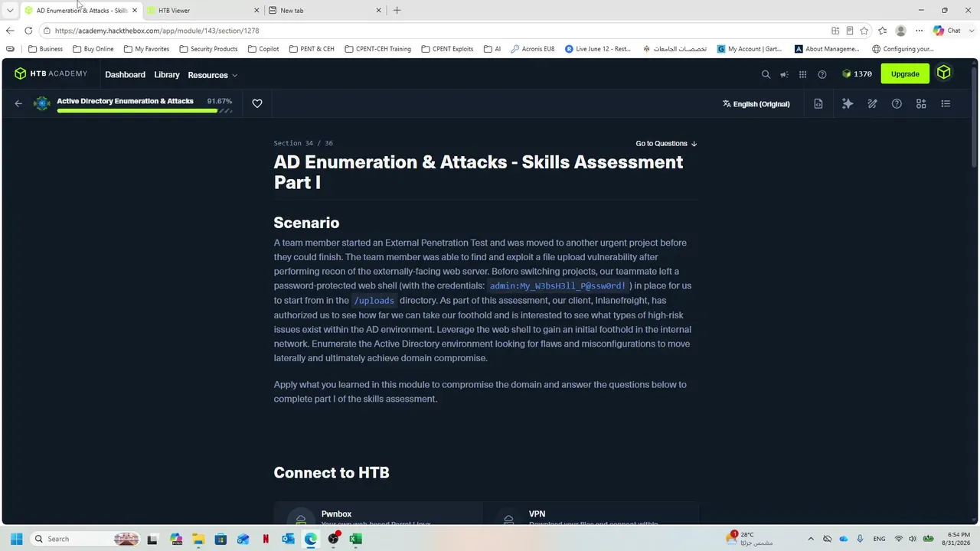The height and width of the screenshot is (551, 980).
Task: Click the Go to Questions link
Action: click(666, 143)
